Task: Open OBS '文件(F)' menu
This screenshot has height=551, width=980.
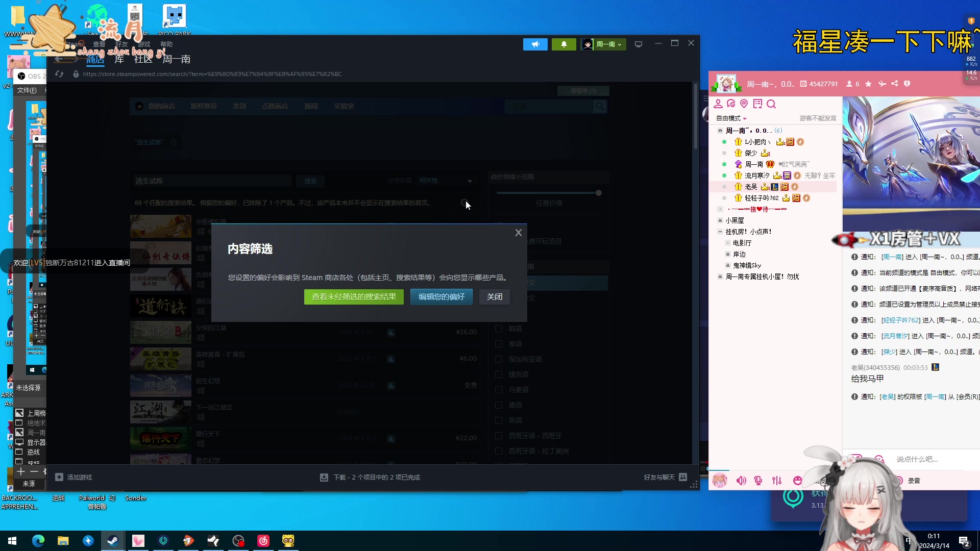Action: pos(27,90)
